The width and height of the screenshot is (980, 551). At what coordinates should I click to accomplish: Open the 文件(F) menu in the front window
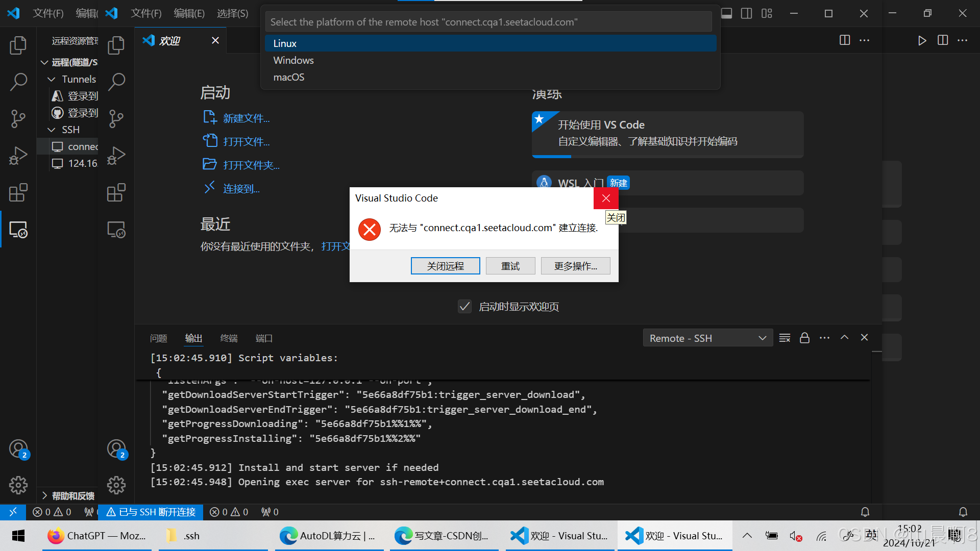click(x=146, y=13)
